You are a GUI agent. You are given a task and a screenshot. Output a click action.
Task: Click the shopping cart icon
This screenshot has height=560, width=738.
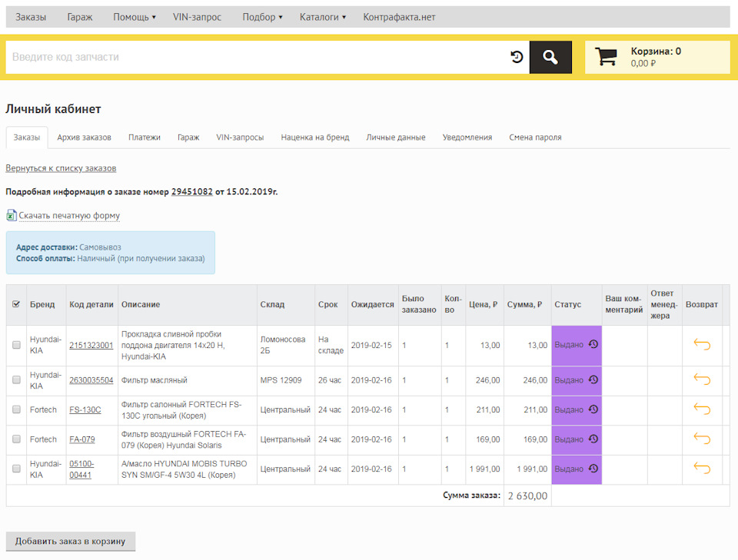606,57
